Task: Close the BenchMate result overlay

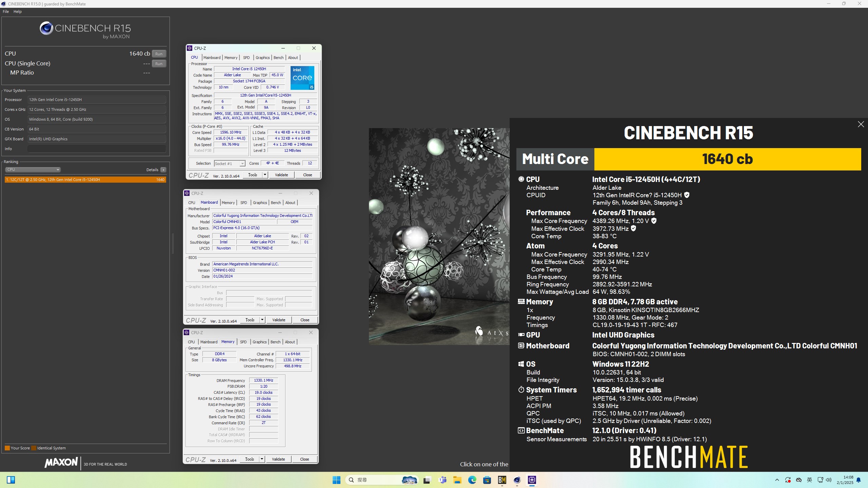Action: pyautogui.click(x=861, y=124)
